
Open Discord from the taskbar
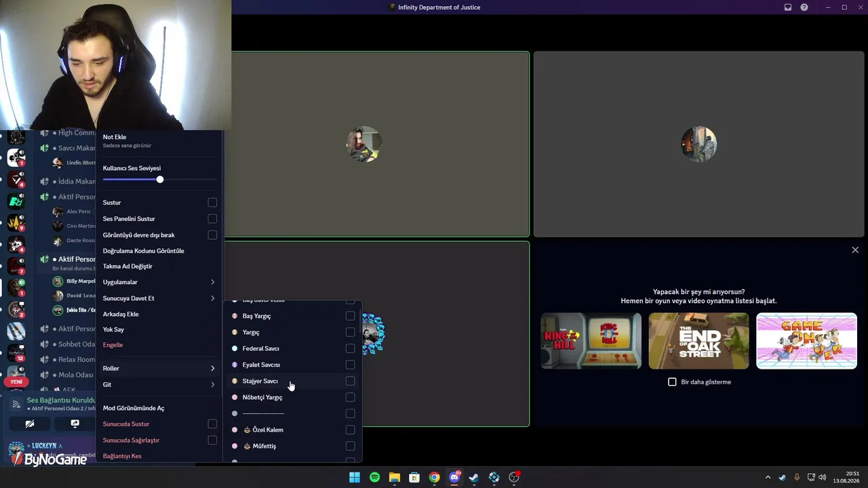[454, 477]
